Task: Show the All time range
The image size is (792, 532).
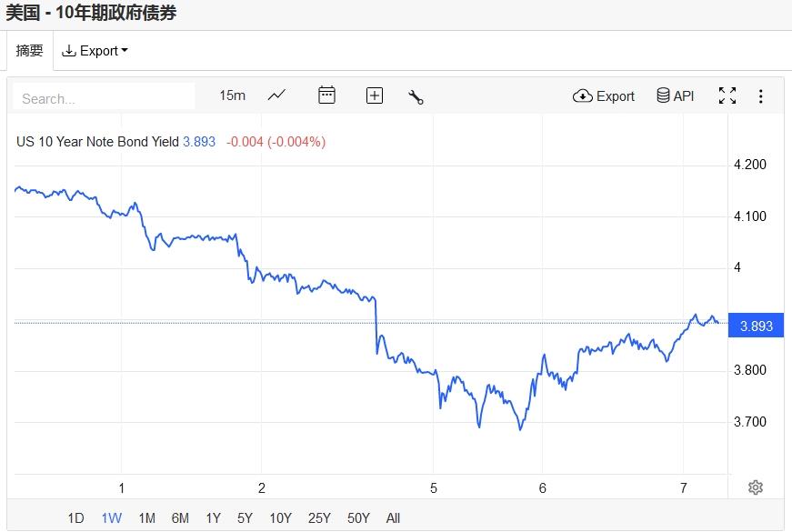Action: pyautogui.click(x=393, y=518)
